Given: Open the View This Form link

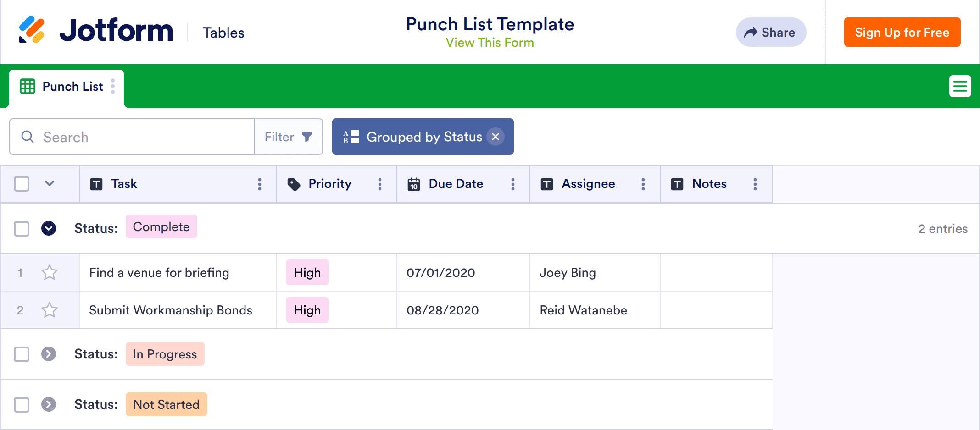Looking at the screenshot, I should pyautogui.click(x=490, y=43).
